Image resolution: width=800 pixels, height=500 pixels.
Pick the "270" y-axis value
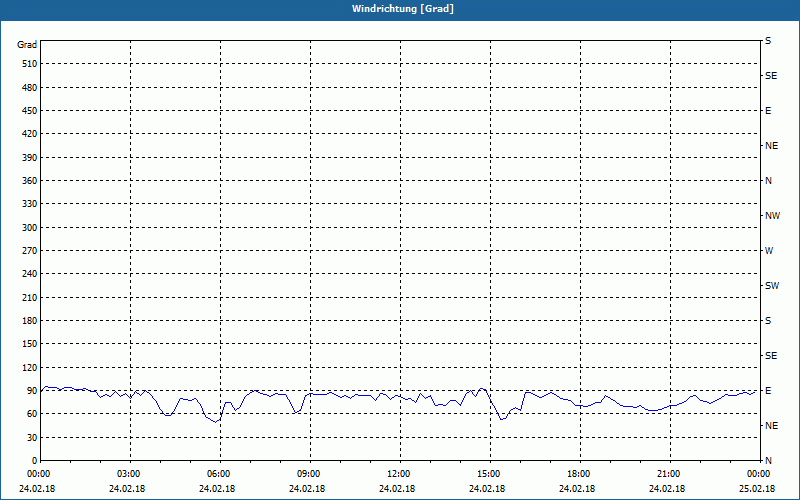click(x=30, y=251)
